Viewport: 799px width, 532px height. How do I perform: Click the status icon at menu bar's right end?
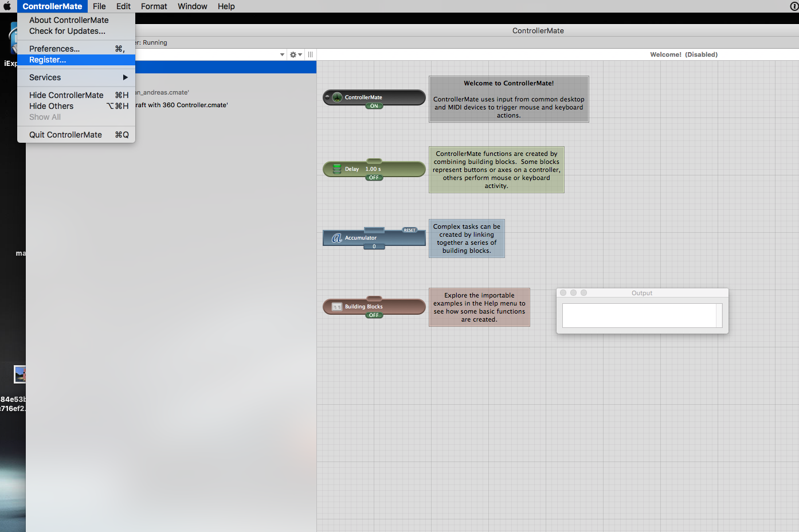pyautogui.click(x=794, y=6)
